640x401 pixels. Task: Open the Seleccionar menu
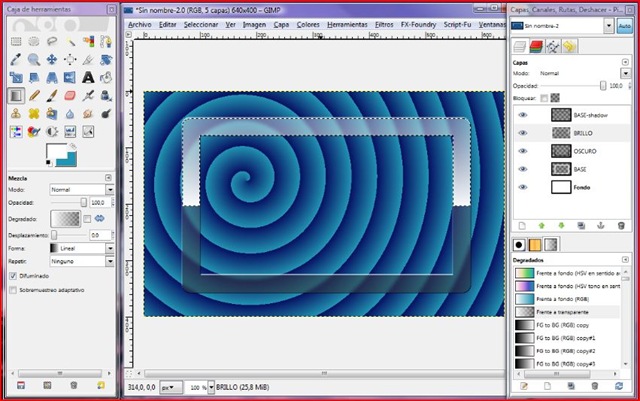[201, 25]
